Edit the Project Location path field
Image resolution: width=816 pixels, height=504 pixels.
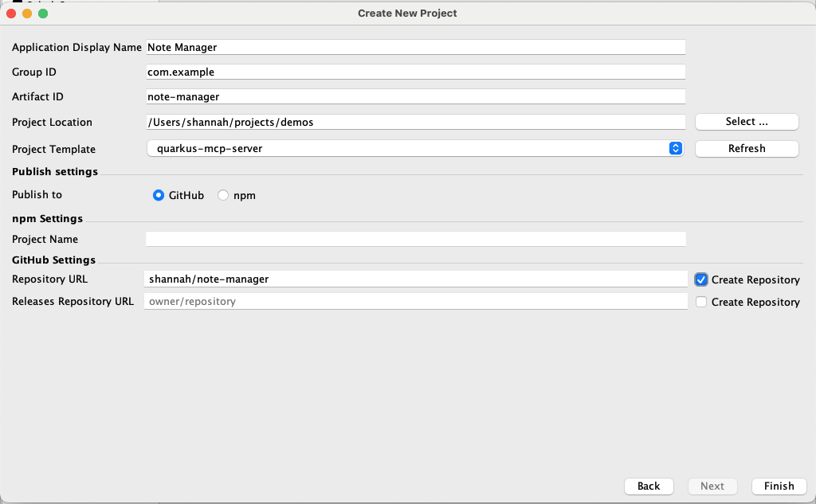tap(416, 122)
